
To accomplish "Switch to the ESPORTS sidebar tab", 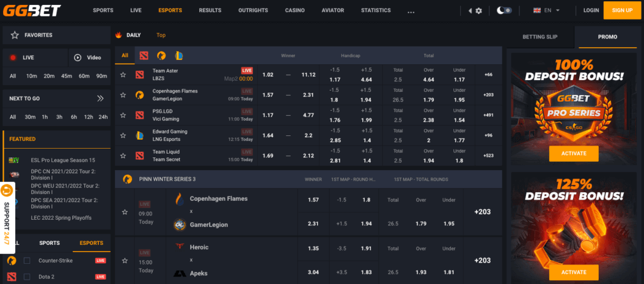I will 92,243.
